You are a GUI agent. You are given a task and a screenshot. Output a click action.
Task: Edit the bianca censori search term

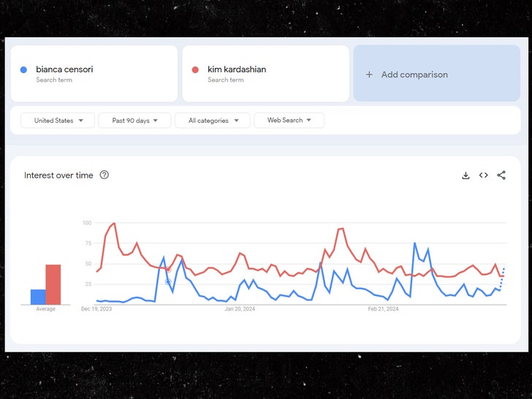[x=64, y=69]
